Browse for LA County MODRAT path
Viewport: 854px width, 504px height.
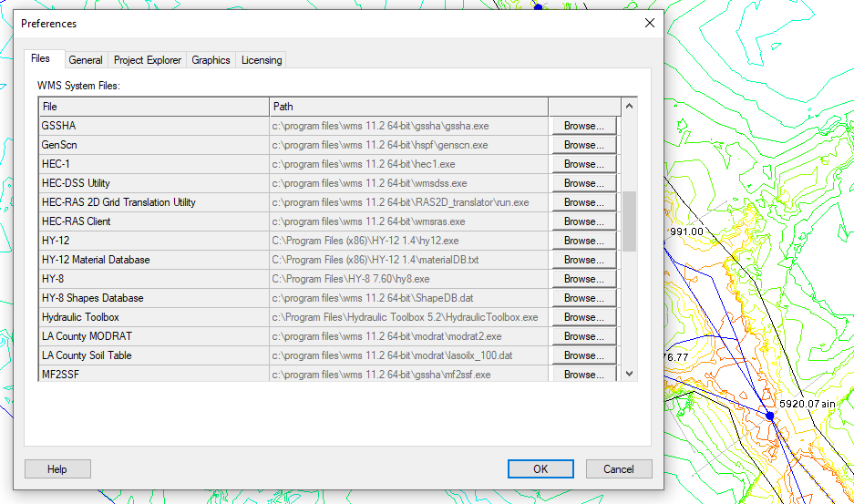click(584, 336)
